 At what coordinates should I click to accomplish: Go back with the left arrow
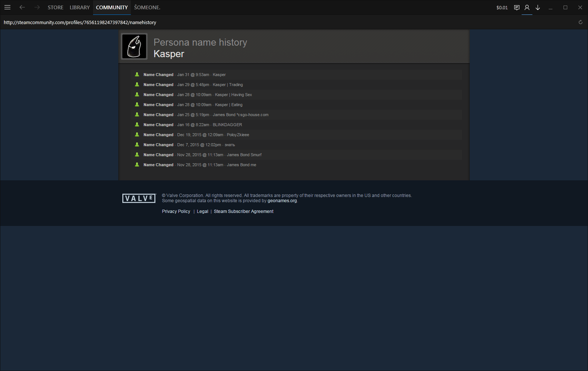(x=22, y=7)
